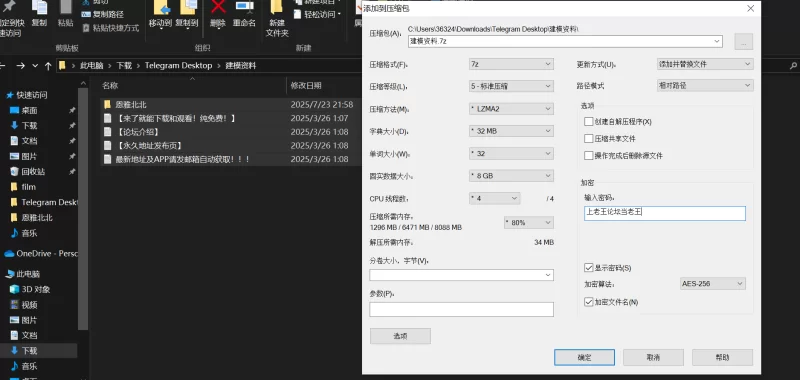
Task: Open 视频 (Videos) in the sidebar
Action: (x=30, y=305)
